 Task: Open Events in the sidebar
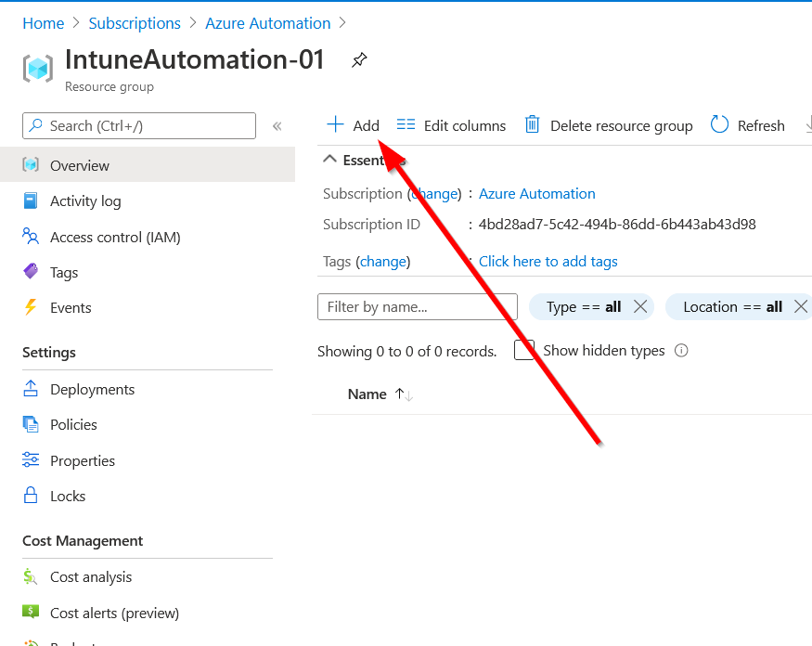coord(71,308)
